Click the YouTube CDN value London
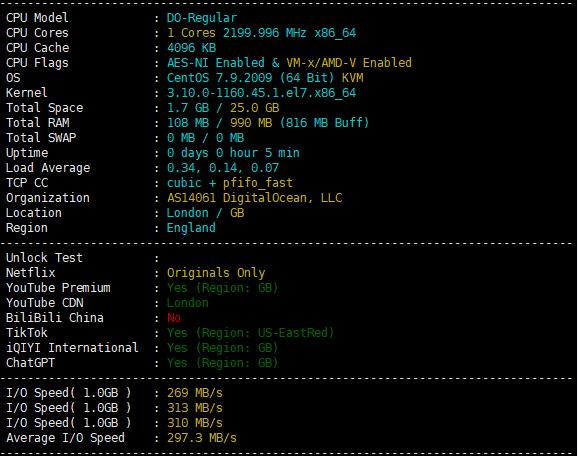 [188, 303]
